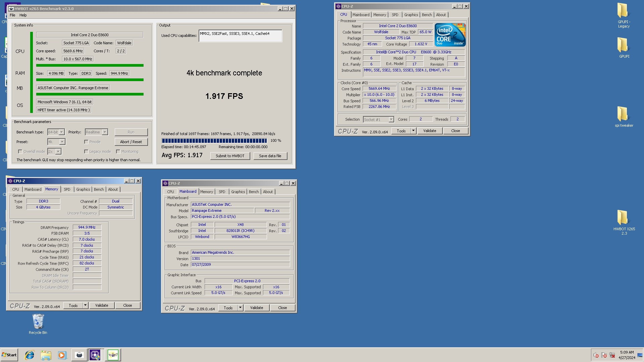644x362 pixels.
Task: Click the Rampage Extreme Model field
Action: click(x=222, y=211)
